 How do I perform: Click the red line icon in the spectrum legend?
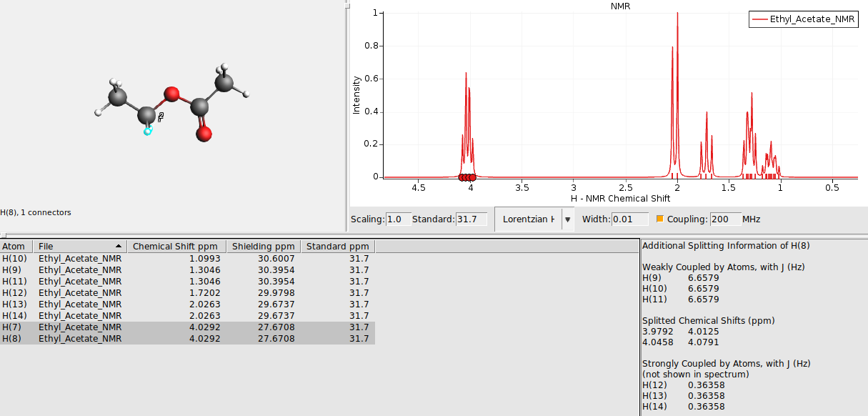(x=761, y=19)
